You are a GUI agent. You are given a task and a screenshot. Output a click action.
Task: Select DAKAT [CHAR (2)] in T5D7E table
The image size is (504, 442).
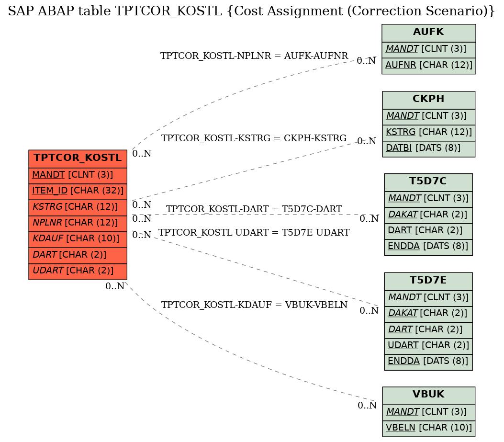point(428,314)
